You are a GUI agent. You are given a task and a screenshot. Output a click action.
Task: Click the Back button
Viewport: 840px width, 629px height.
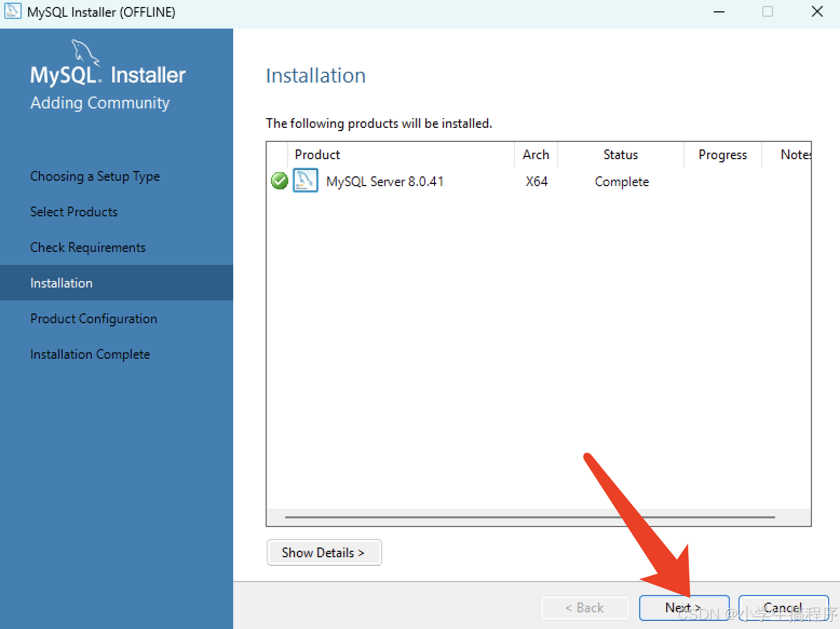click(x=585, y=608)
